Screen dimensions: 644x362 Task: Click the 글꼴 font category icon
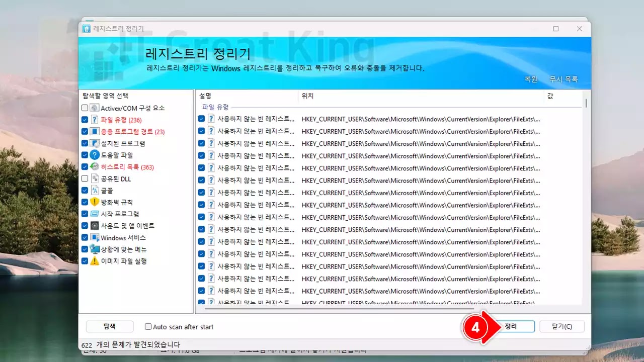(x=94, y=191)
